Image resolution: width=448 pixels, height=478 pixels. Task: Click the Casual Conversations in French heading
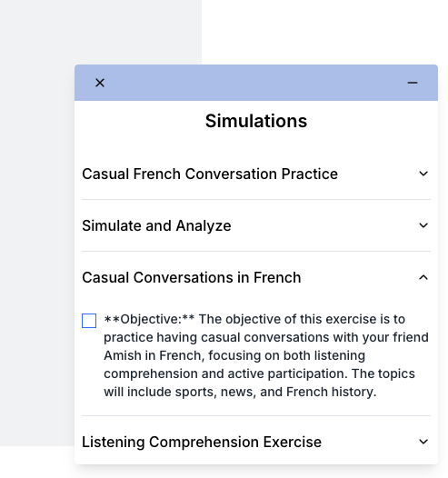192,278
